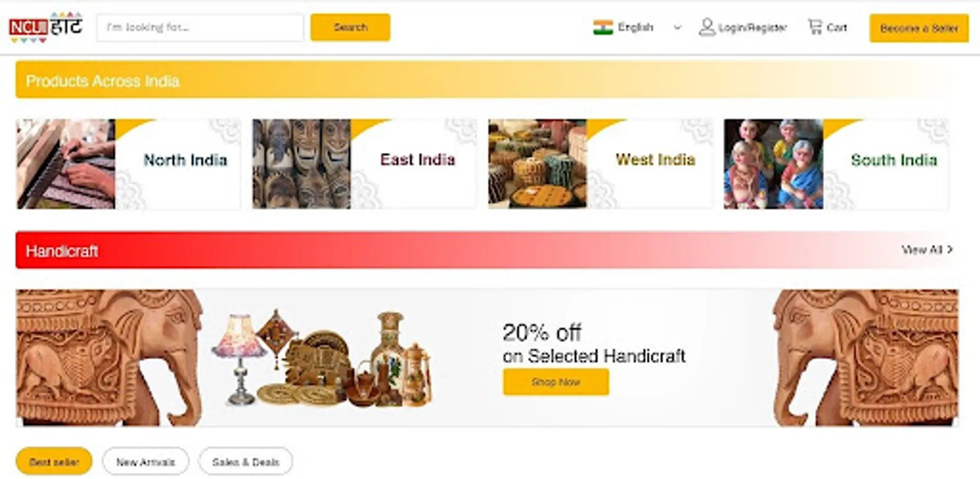Viewport: 980px width, 479px height.
Task: Open South India dolls thumbnail
Action: point(773,164)
